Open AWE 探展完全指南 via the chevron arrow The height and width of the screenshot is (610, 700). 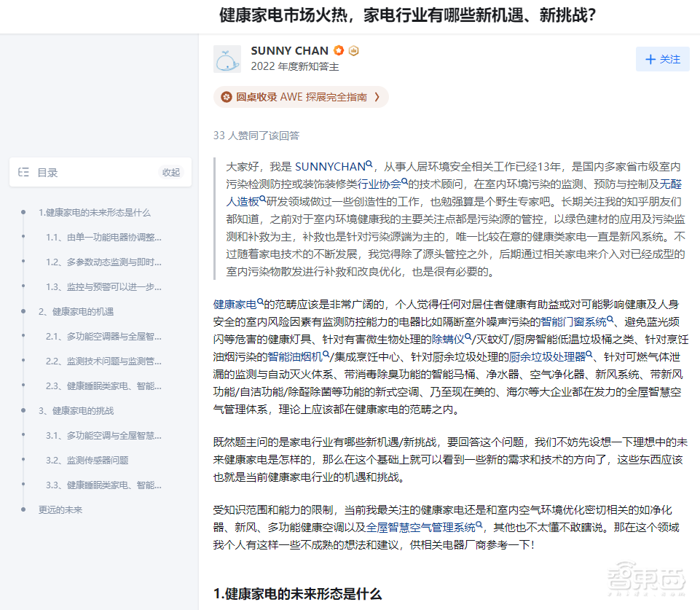pos(378,96)
